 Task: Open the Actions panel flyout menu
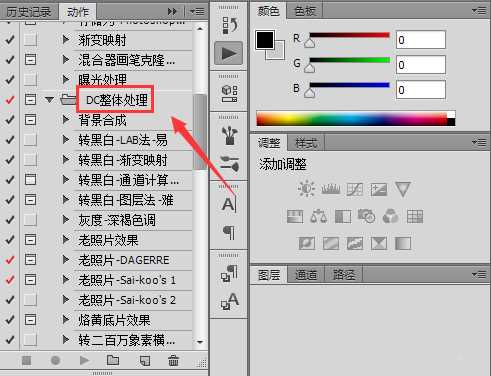click(x=197, y=12)
